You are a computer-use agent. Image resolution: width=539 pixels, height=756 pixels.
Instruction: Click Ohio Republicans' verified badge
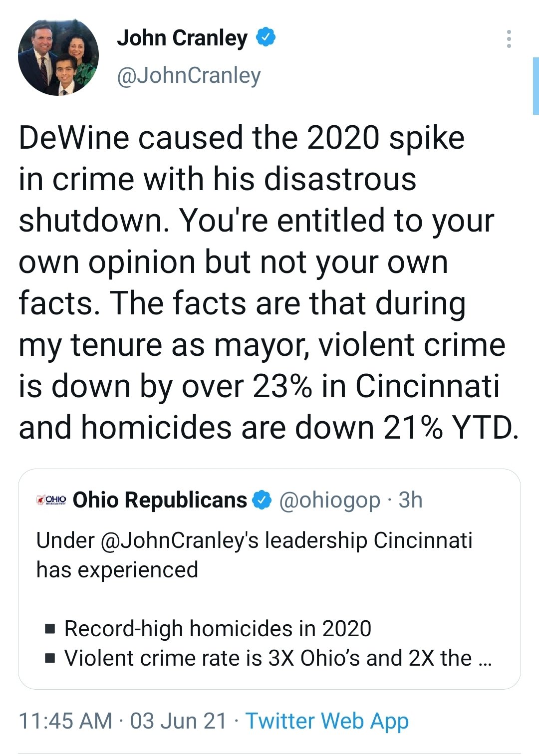262,500
